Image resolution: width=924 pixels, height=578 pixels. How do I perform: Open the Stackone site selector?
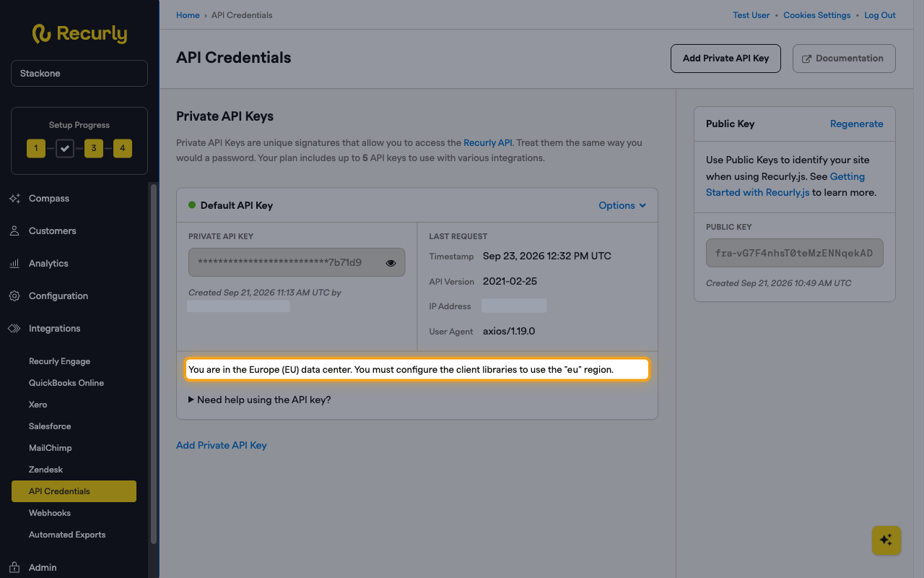click(79, 74)
